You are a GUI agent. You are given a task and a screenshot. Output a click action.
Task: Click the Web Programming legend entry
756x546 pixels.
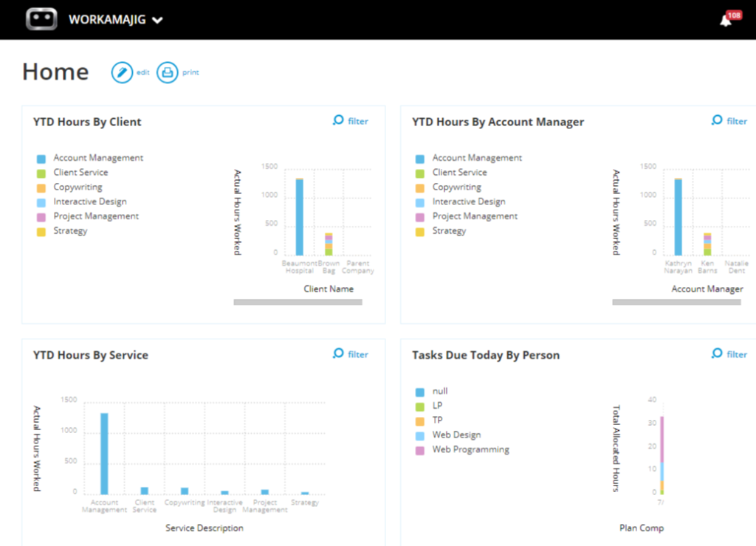470,449
